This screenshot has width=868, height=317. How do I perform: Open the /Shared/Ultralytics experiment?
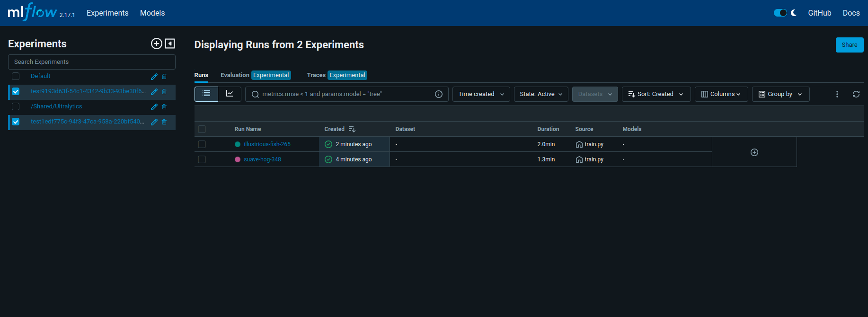tap(56, 106)
